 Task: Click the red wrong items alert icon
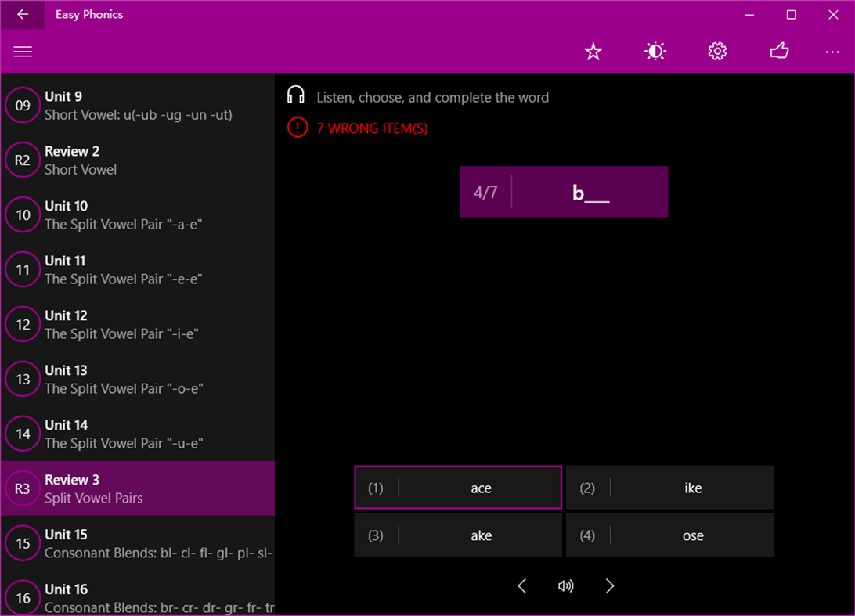[298, 128]
